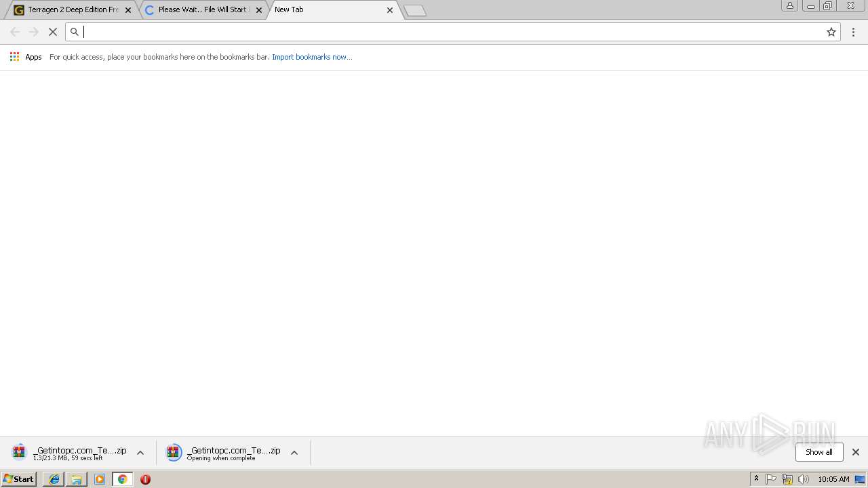Launch Internet Explorer from the taskbar

[54, 479]
